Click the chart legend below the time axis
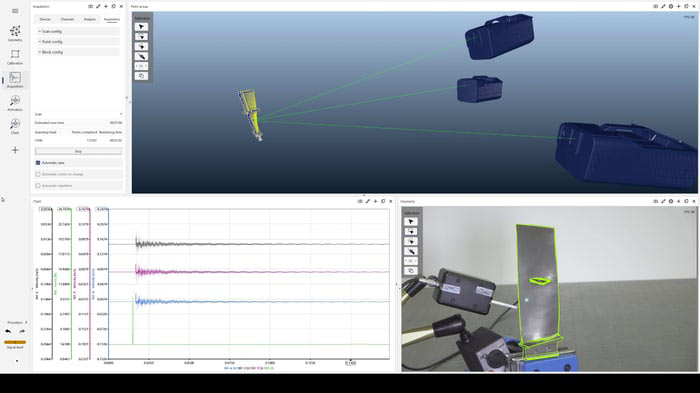 click(x=249, y=368)
